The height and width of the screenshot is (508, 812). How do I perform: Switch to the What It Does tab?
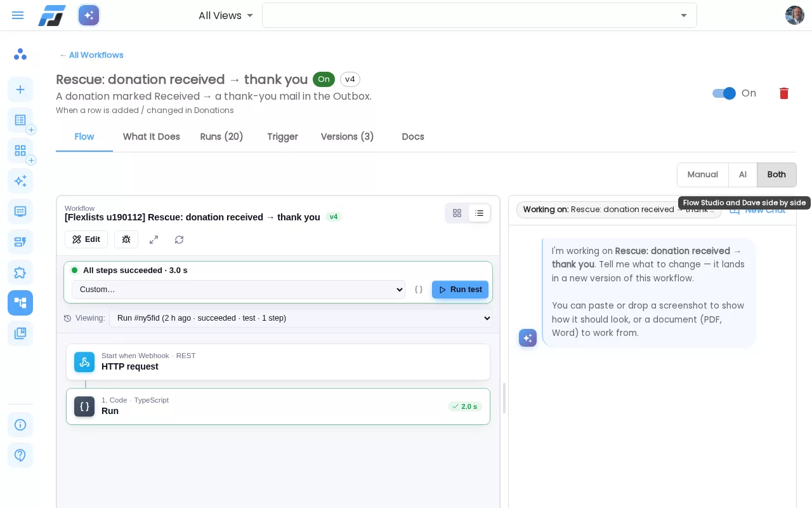pyautogui.click(x=152, y=137)
